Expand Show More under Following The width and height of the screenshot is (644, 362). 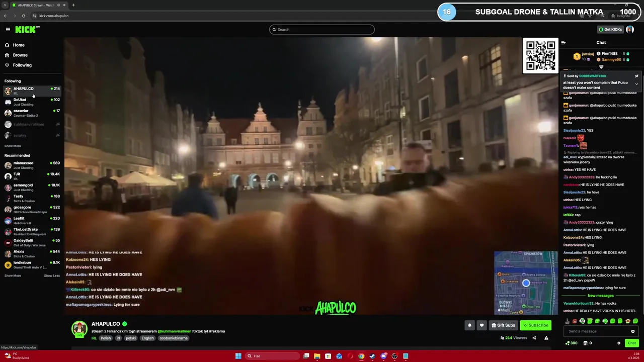[x=13, y=146]
